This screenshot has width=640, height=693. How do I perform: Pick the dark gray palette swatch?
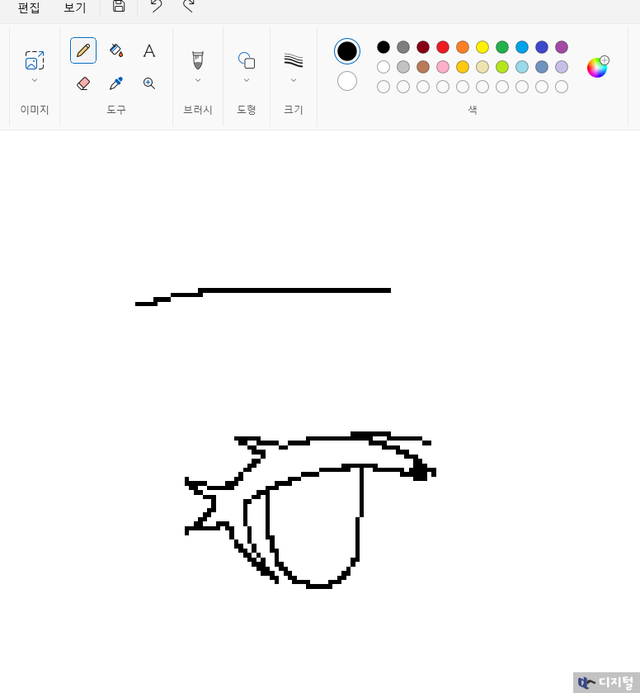coord(403,47)
